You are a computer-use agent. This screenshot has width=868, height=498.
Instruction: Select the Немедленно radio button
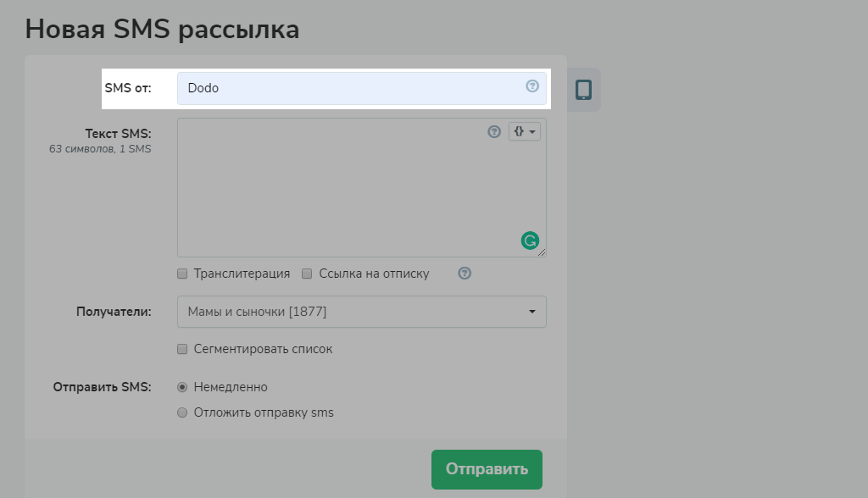(182, 386)
